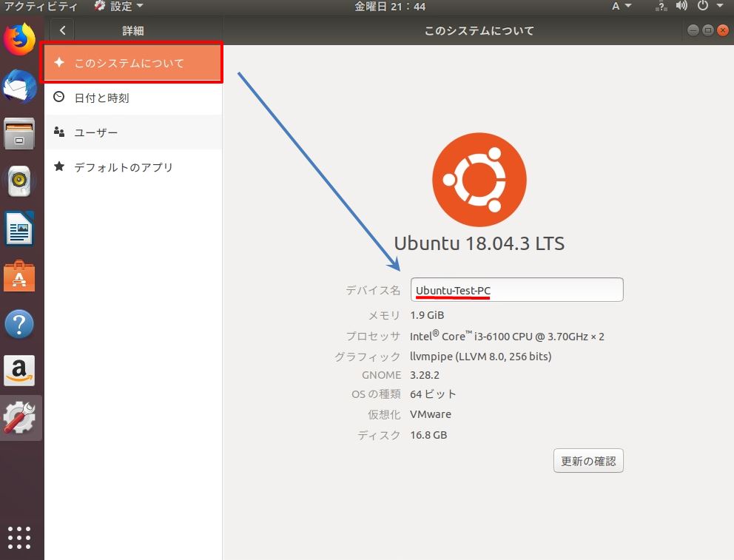Click the llvmpipe graphics value
The width and height of the screenshot is (734, 560).
481,357
